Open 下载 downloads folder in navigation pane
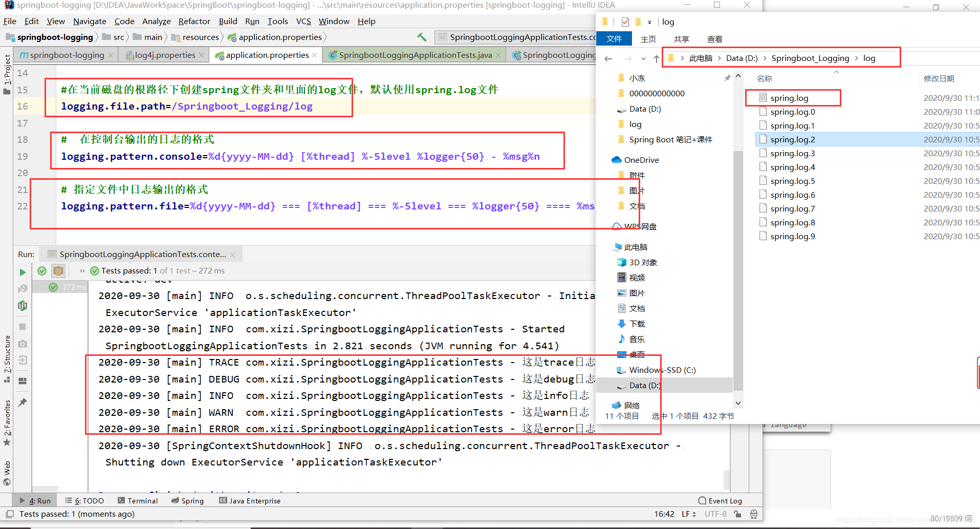Viewport: 980px width, 529px height. (x=637, y=324)
